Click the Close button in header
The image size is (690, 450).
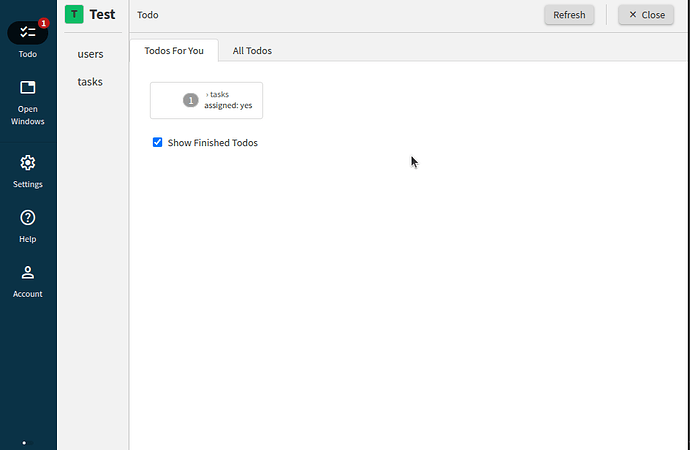coord(645,15)
